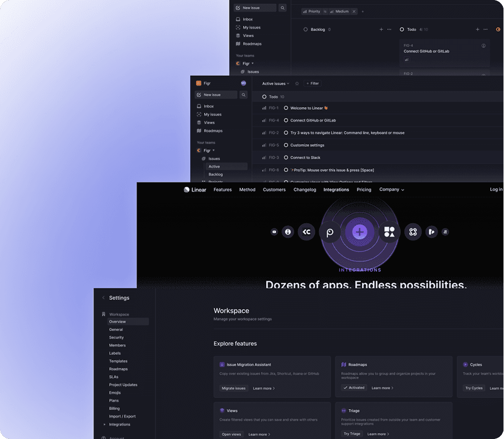504x439 pixels.
Task: Click the assignee icon on the FIG-4 card
Action: click(x=483, y=46)
